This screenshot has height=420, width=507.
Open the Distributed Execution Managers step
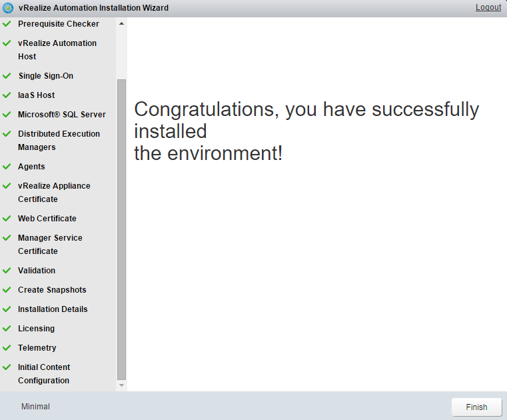pyautogui.click(x=59, y=141)
